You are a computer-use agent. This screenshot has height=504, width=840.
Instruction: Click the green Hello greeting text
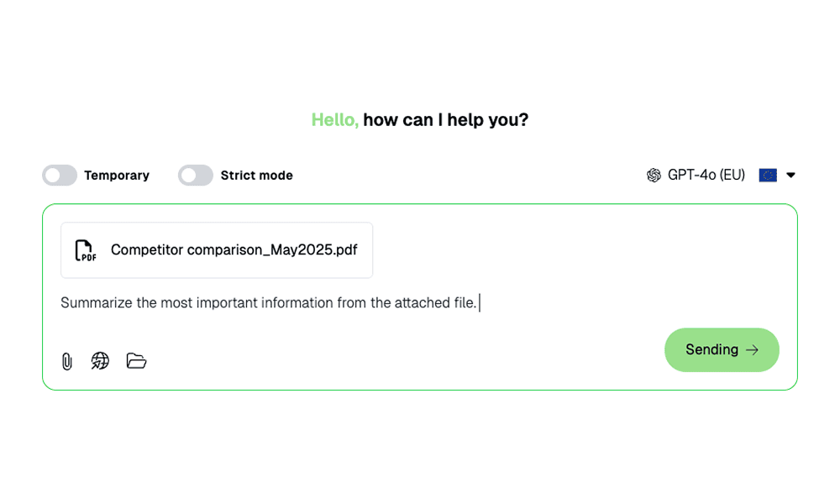pos(333,119)
